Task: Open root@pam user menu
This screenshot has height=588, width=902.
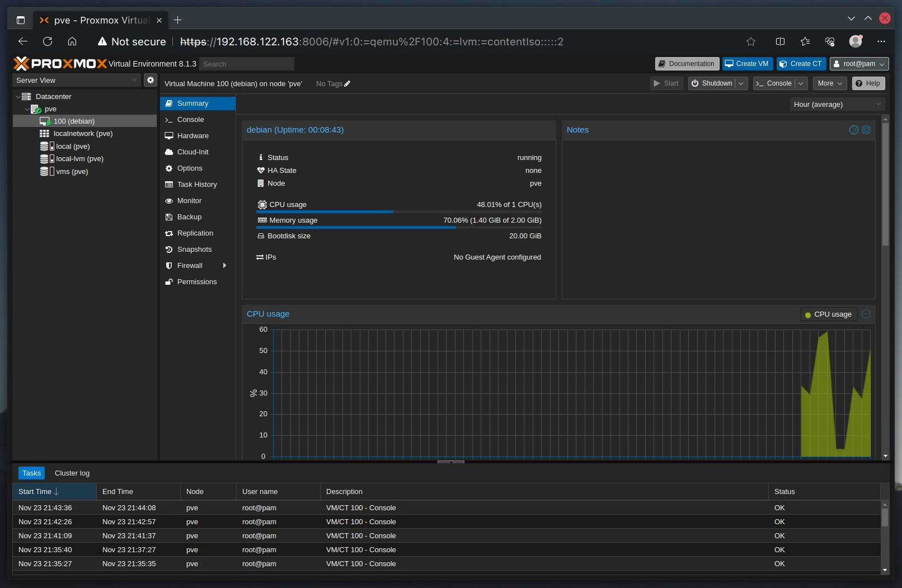Action: [x=859, y=64]
